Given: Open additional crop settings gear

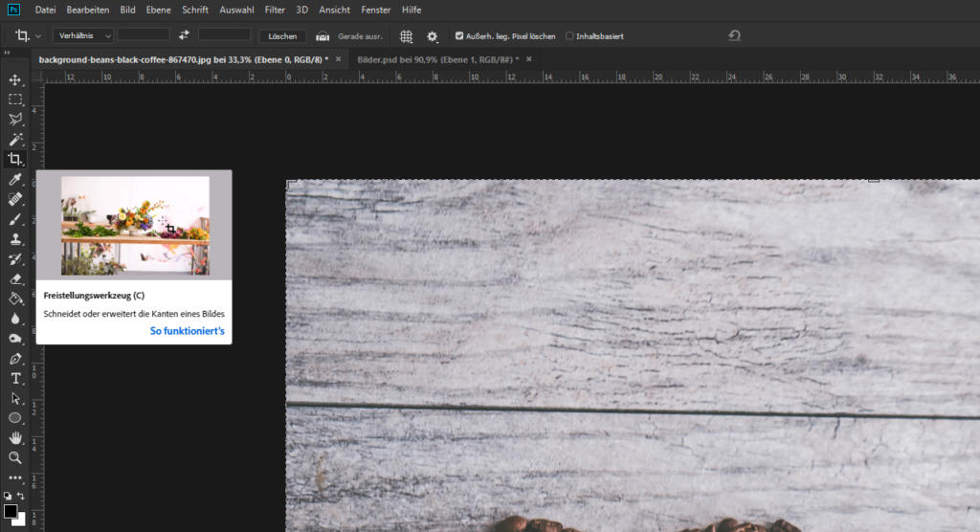Looking at the screenshot, I should 432,36.
